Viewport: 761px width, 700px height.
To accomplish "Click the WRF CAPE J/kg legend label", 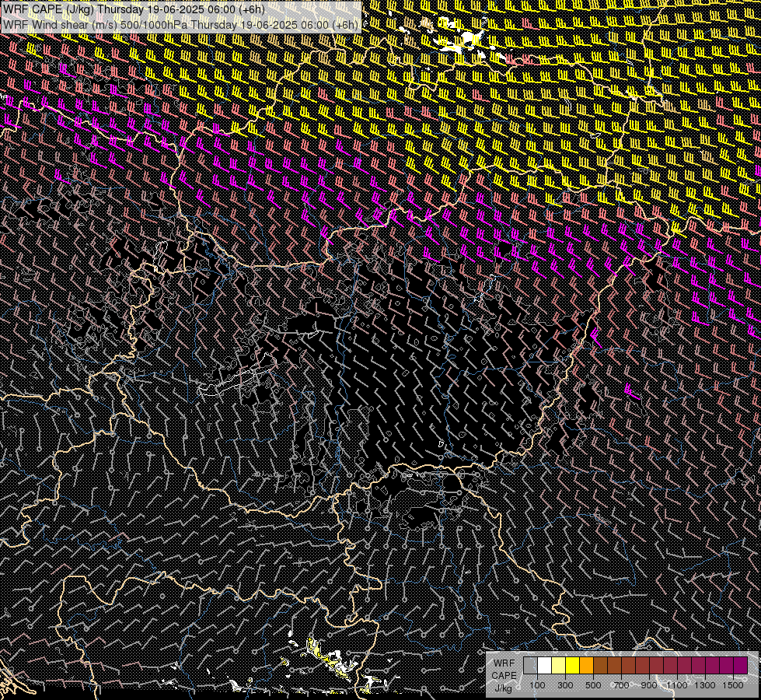I will (x=504, y=676).
